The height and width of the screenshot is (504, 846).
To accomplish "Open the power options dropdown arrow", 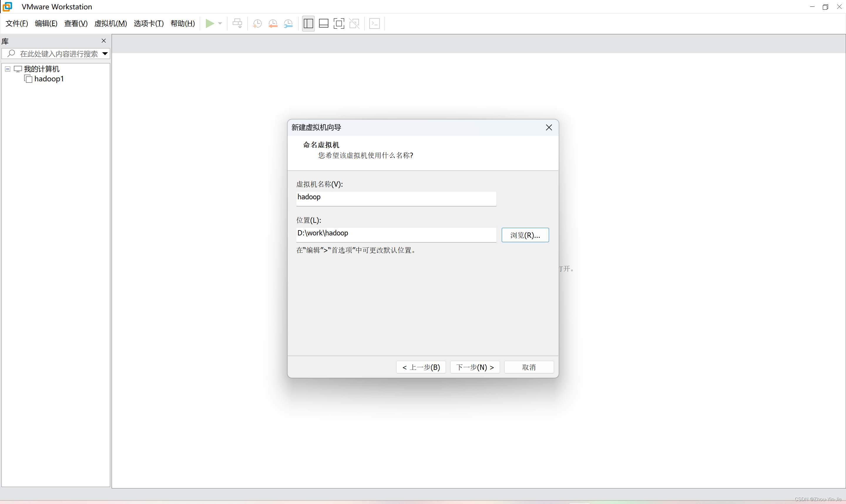I will tap(220, 23).
